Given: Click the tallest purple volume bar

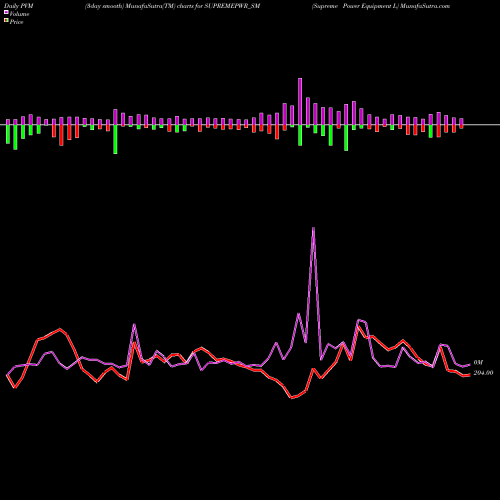Looking at the screenshot, I should click(x=300, y=101).
